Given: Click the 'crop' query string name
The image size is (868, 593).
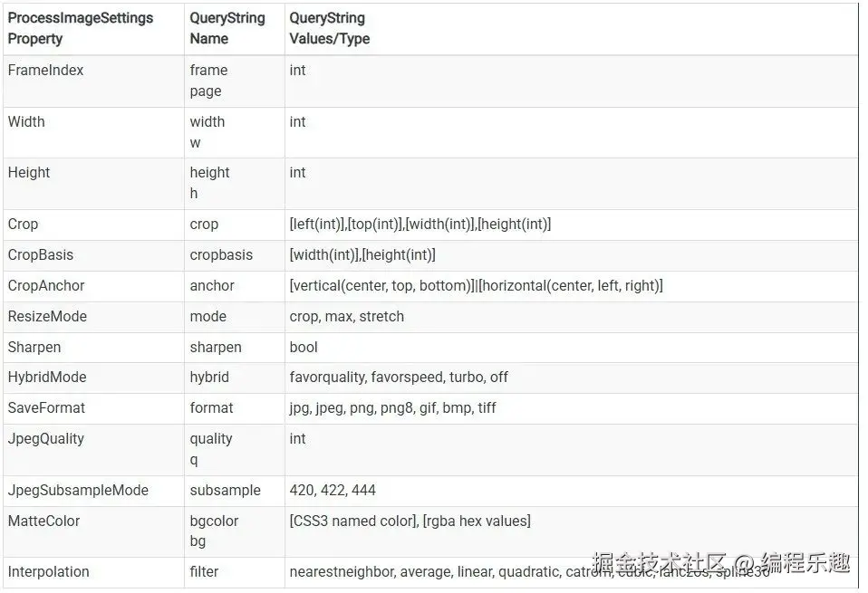Looking at the screenshot, I should 204,225.
